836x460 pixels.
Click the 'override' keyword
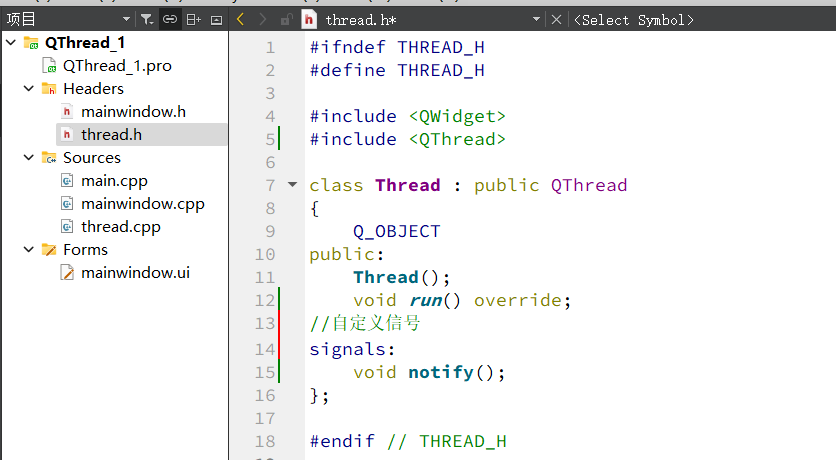518,300
